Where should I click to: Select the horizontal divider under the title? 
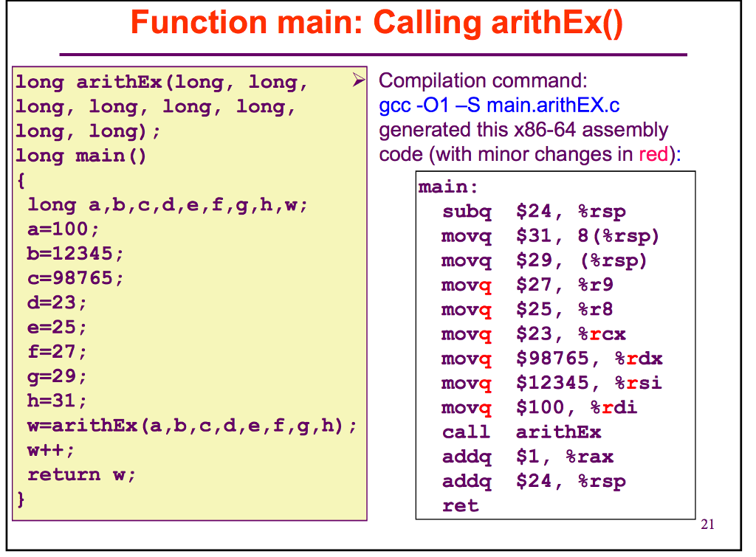[x=377, y=52]
